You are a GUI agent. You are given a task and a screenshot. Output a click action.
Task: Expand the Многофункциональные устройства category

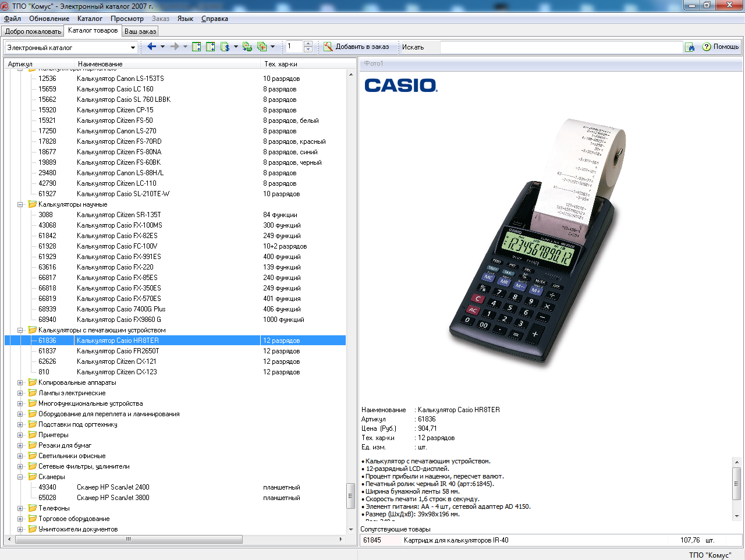20,403
